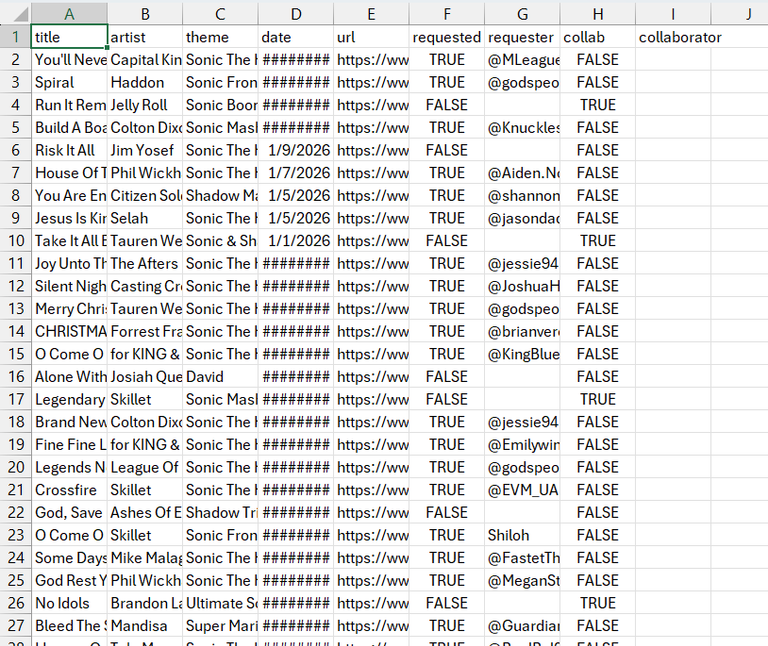The height and width of the screenshot is (646, 768).
Task: Select row 27 header
Action: [x=16, y=625]
